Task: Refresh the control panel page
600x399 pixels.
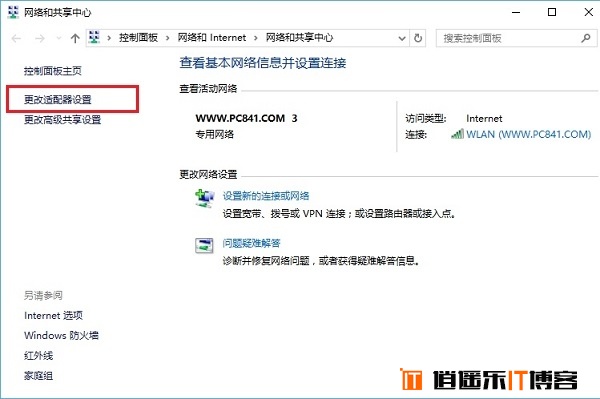Action: click(418, 38)
